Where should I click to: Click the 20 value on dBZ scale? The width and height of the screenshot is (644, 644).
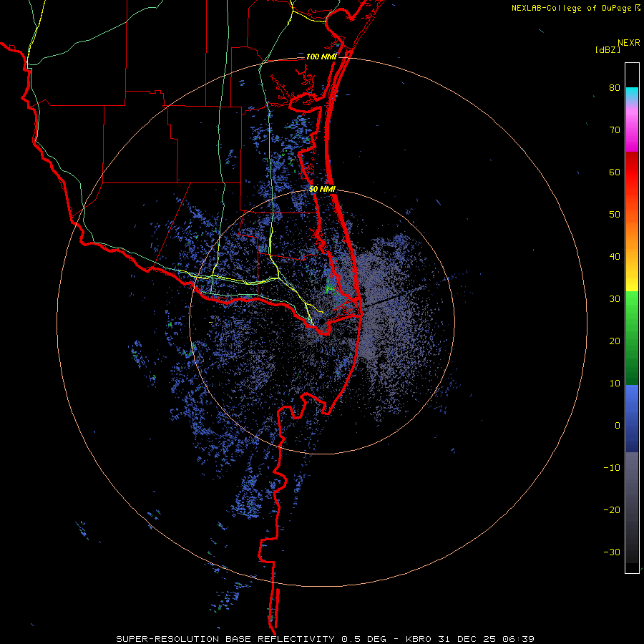615,341
